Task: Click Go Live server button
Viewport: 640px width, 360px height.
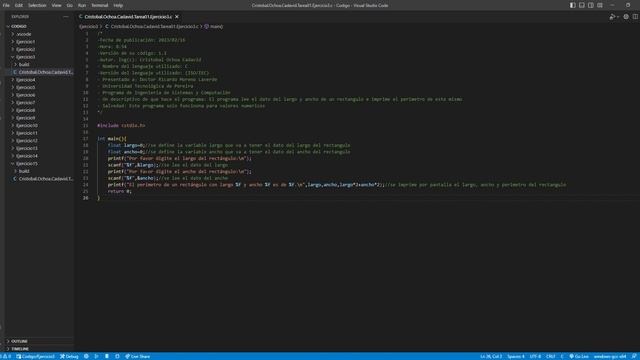Action: (579, 356)
